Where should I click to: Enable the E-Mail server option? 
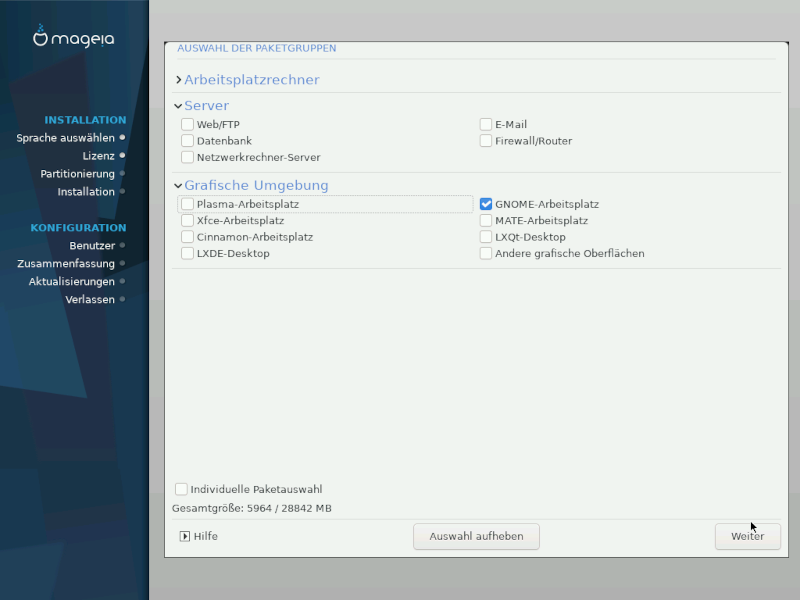(486, 125)
